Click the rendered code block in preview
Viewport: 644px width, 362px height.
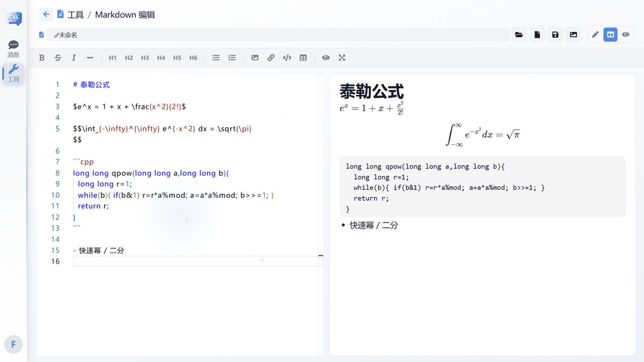coord(482,187)
